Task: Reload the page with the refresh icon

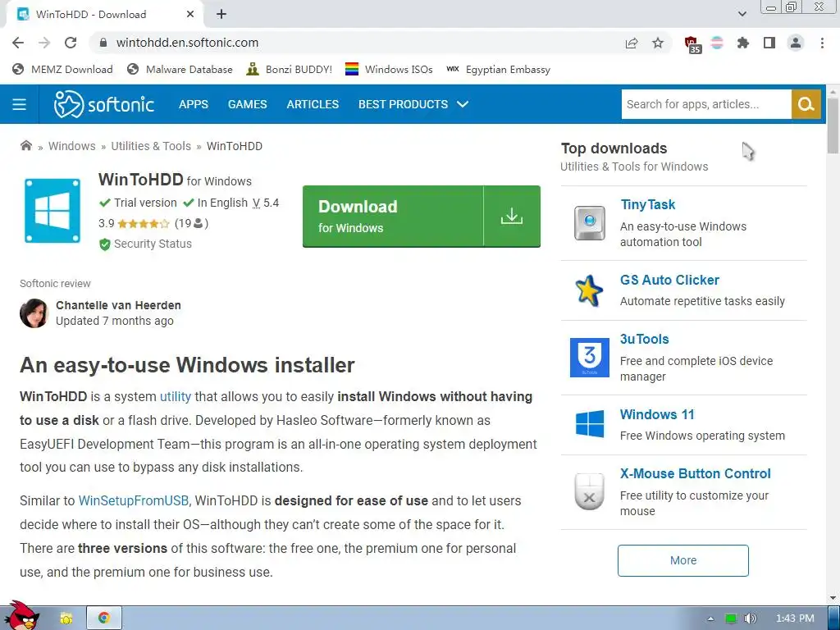Action: click(x=71, y=43)
